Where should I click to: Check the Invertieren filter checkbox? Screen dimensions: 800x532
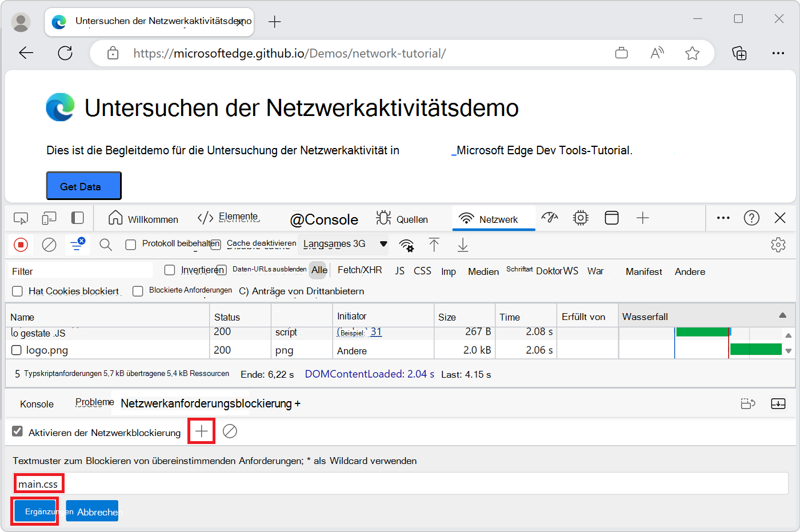(170, 270)
